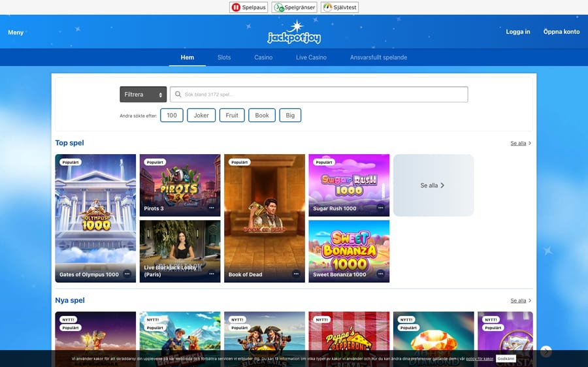Expand the Filtrera dropdown
588x367 pixels.
point(143,95)
